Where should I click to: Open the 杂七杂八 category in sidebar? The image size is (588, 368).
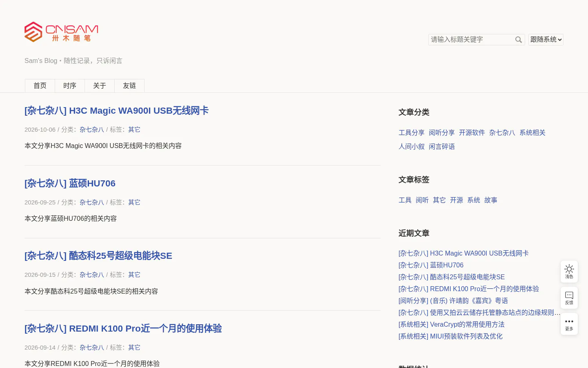tap(502, 133)
